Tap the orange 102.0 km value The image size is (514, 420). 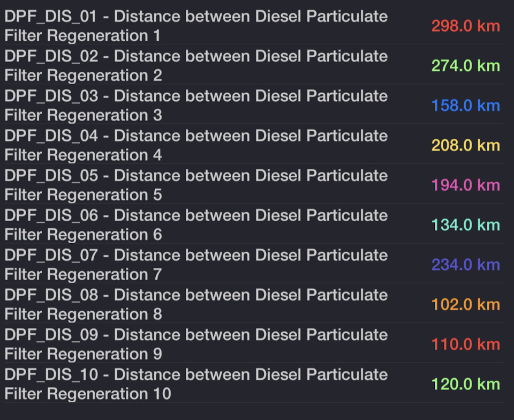[x=465, y=305]
